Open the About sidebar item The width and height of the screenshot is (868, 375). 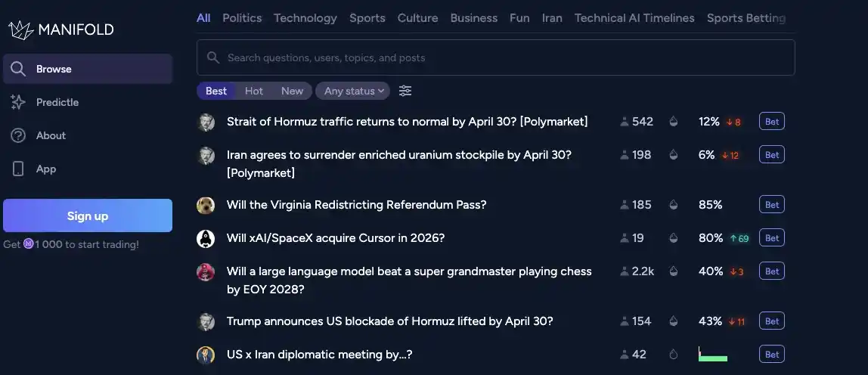(88, 135)
